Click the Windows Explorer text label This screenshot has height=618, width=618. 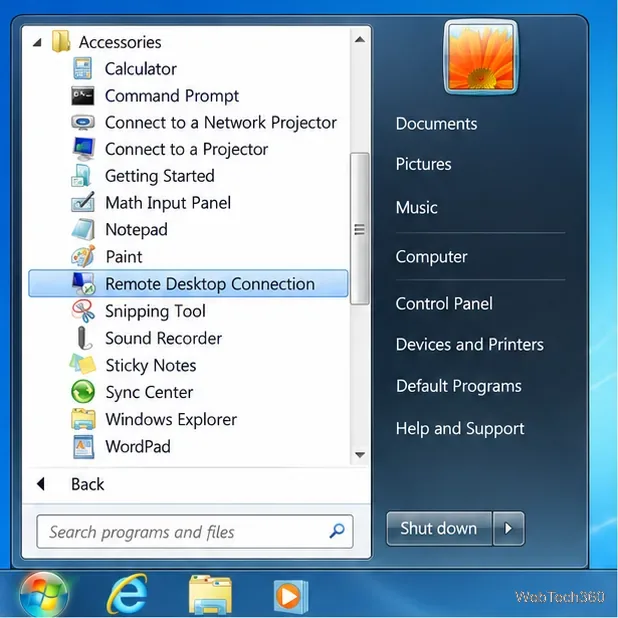pyautogui.click(x=171, y=419)
